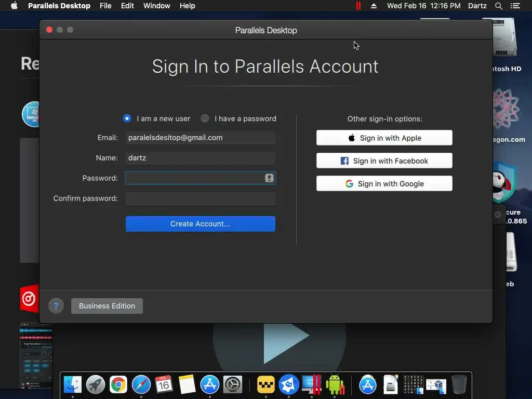Viewport: 532px width, 399px height.
Task: Focus the Password field
Action: [x=200, y=178]
